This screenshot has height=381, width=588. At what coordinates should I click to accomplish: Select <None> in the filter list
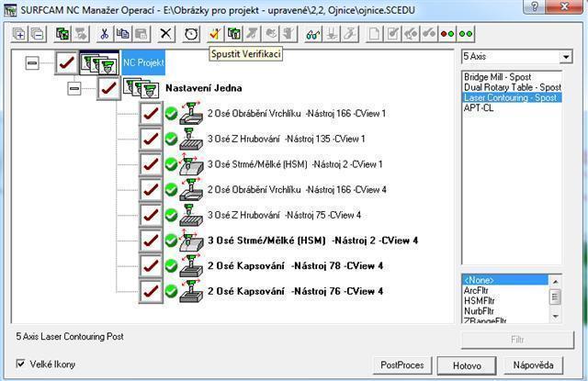point(505,280)
